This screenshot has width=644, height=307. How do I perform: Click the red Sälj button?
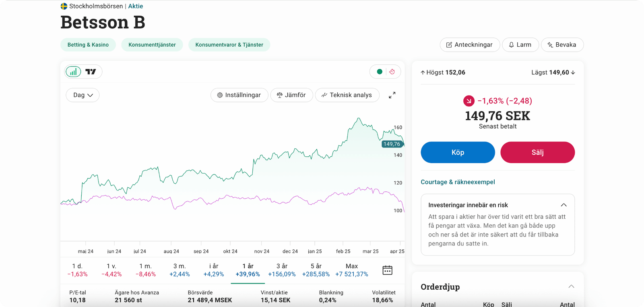537,152
